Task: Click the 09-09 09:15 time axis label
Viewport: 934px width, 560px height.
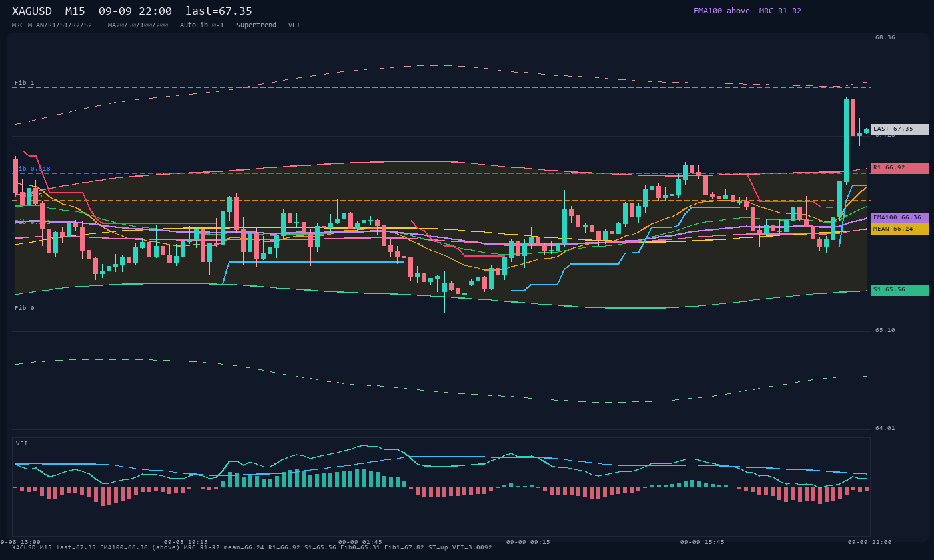Action: [528, 542]
